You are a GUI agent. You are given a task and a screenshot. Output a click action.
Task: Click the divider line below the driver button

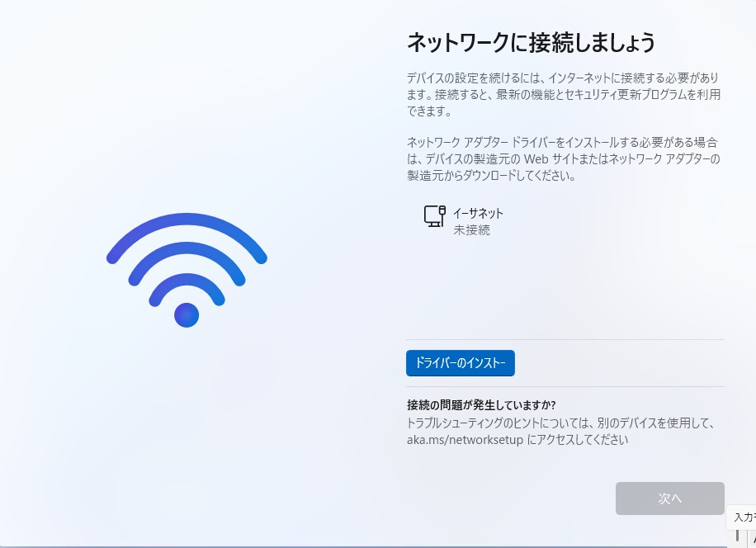pos(565,386)
